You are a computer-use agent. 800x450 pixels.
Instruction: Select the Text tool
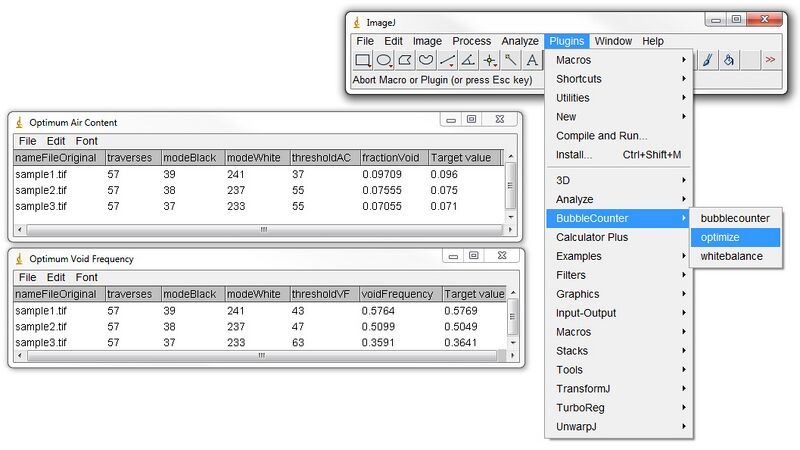[x=532, y=60]
